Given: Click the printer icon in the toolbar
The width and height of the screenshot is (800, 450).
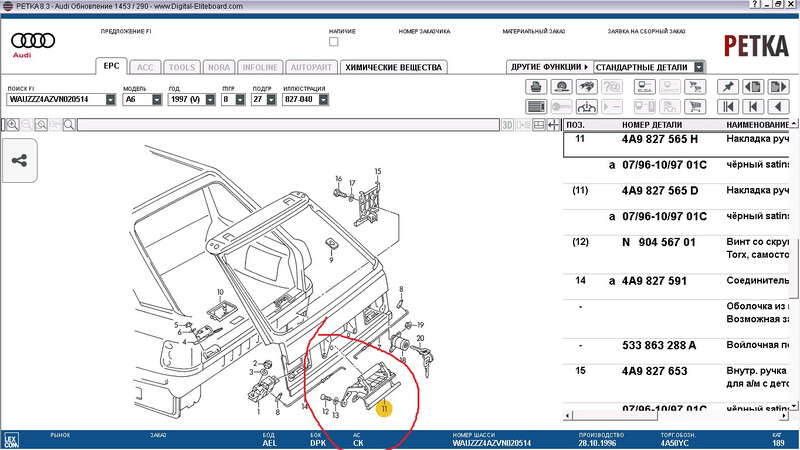Looking at the screenshot, I should point(536,87).
